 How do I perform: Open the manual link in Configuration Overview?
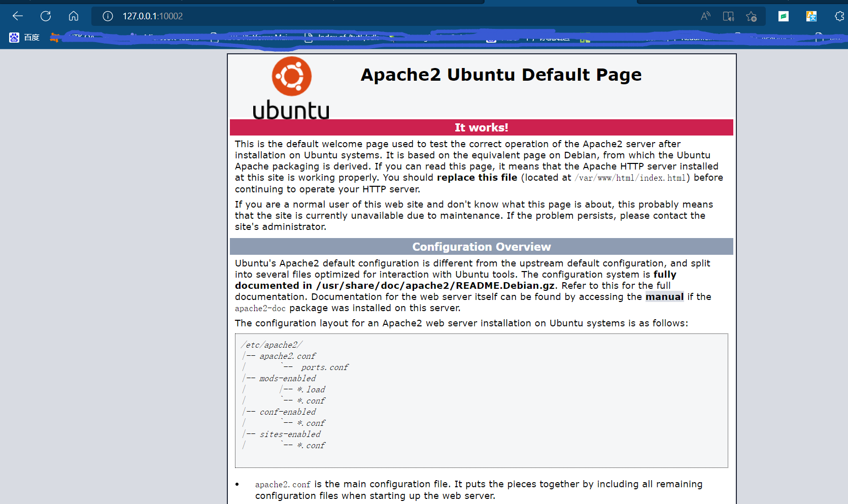coord(664,297)
